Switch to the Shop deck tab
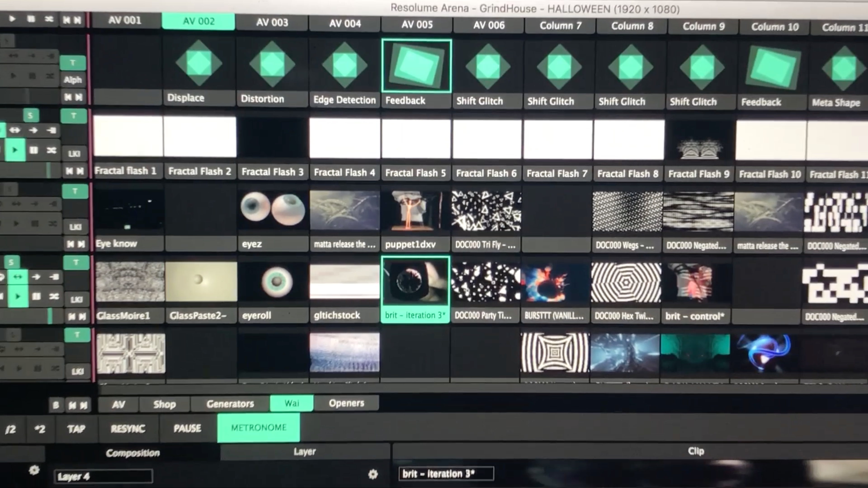Image resolution: width=868 pixels, height=488 pixels. 164,404
